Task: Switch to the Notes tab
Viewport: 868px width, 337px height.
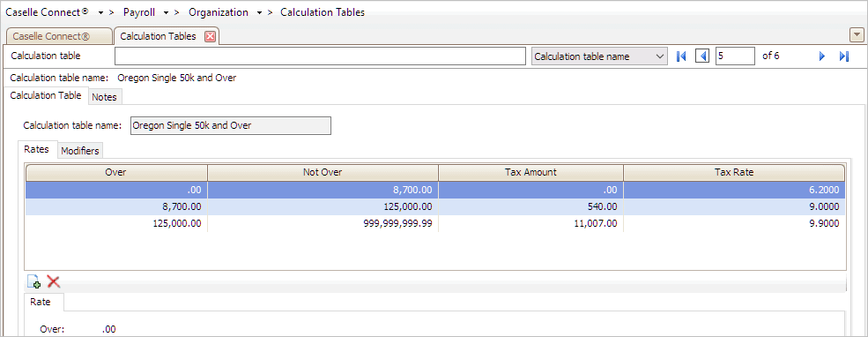Action: coord(104,96)
